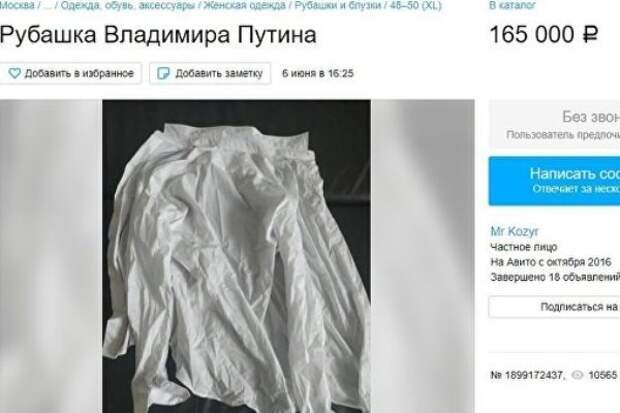620x413 pixels.
Task: Click the 165 000 ₽ price
Action: click(x=544, y=34)
